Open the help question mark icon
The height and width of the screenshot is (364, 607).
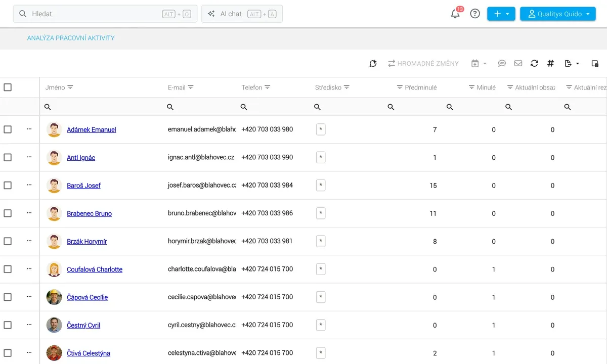pos(475,14)
